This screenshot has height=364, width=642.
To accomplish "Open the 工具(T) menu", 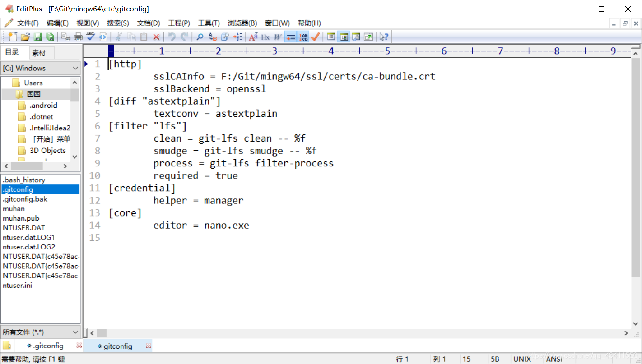I will tap(209, 23).
